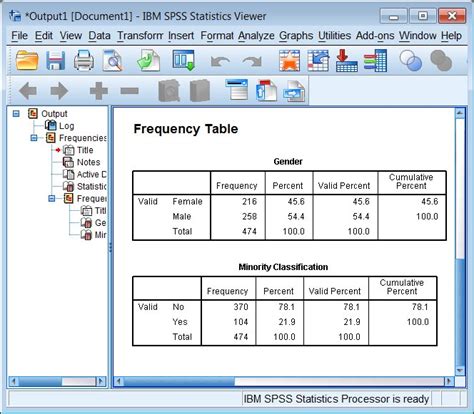Open the Analyze menu
The height and width of the screenshot is (414, 474).
coord(256,35)
